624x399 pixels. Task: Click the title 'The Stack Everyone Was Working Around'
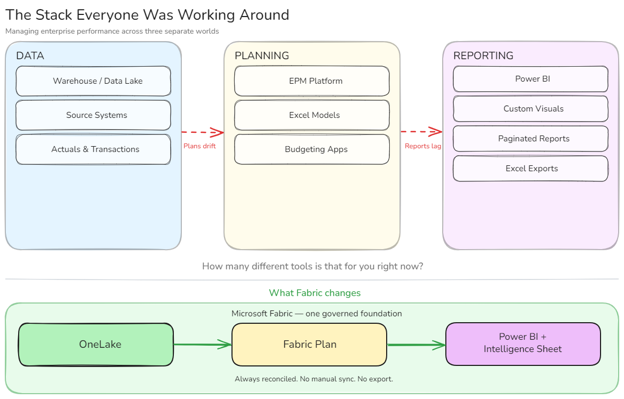point(147,15)
